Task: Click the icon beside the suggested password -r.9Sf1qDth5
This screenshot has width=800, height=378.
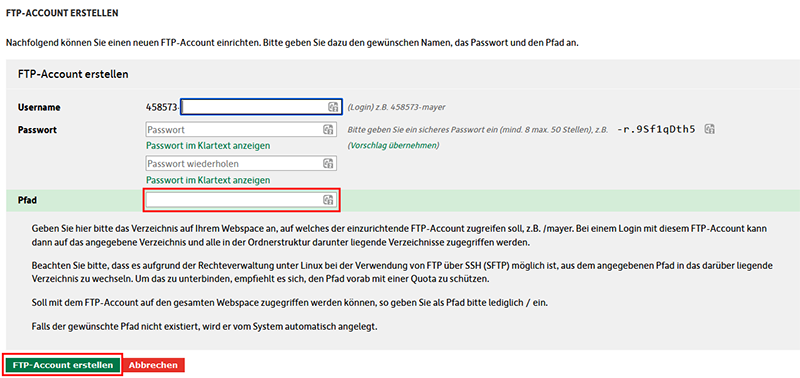Action: pyautogui.click(x=709, y=129)
